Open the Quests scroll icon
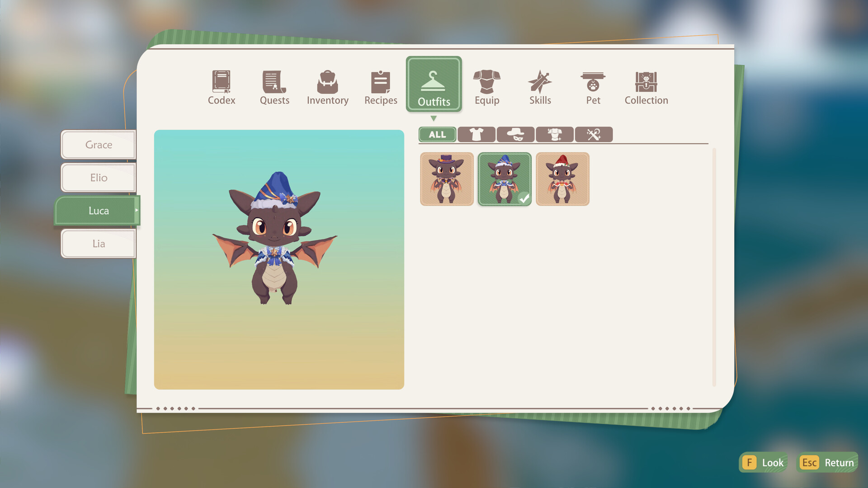The image size is (868, 488). tap(274, 87)
